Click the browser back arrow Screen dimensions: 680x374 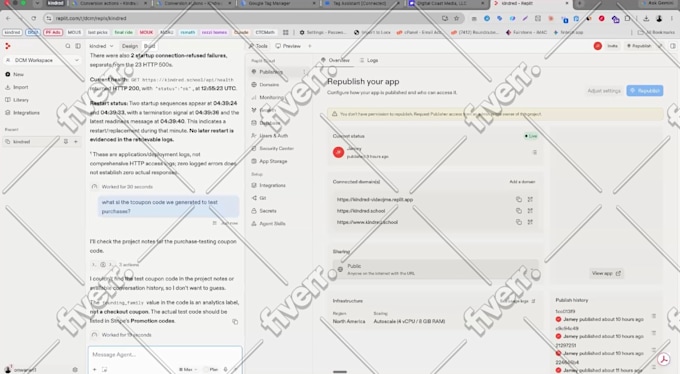8,18
